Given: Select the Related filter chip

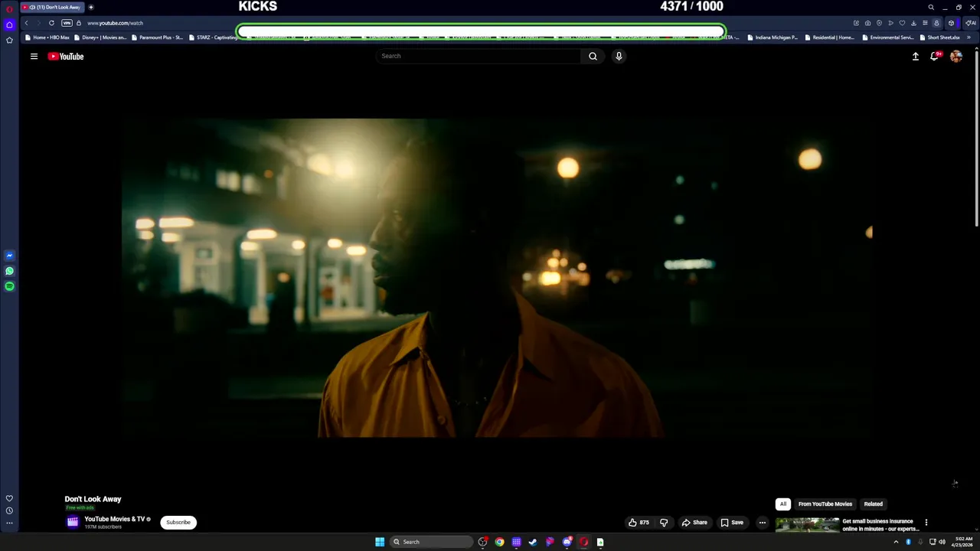Looking at the screenshot, I should (x=874, y=504).
